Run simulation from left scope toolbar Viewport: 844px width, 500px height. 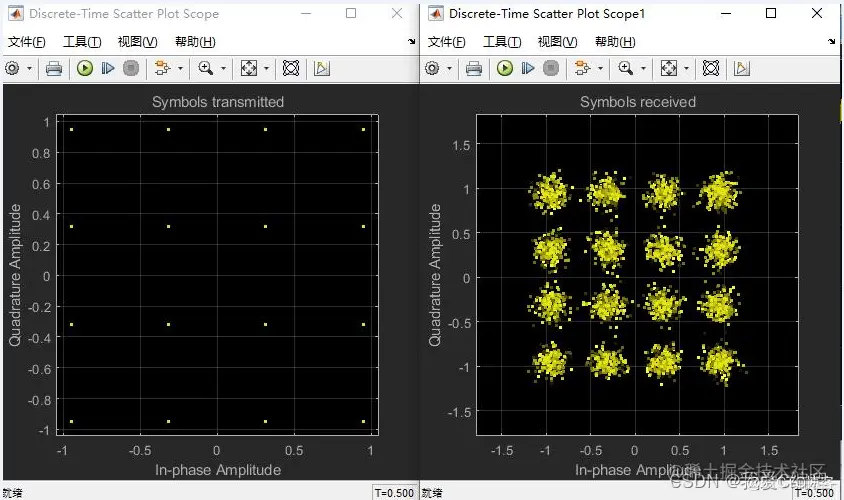click(85, 68)
